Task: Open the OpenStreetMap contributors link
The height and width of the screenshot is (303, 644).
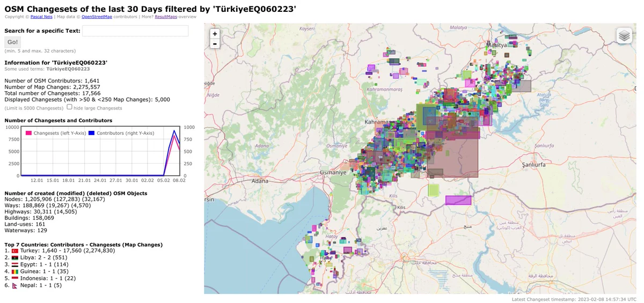Action: (97, 17)
